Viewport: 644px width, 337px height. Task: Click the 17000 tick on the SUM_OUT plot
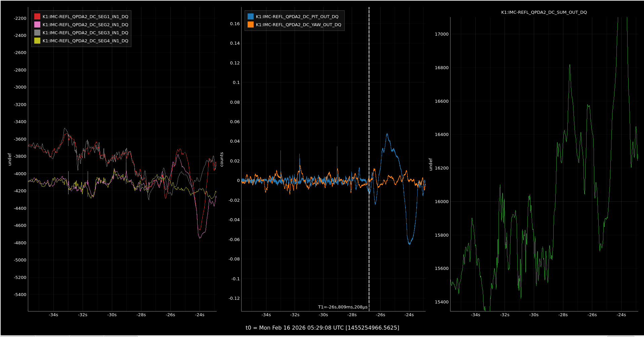(441, 34)
